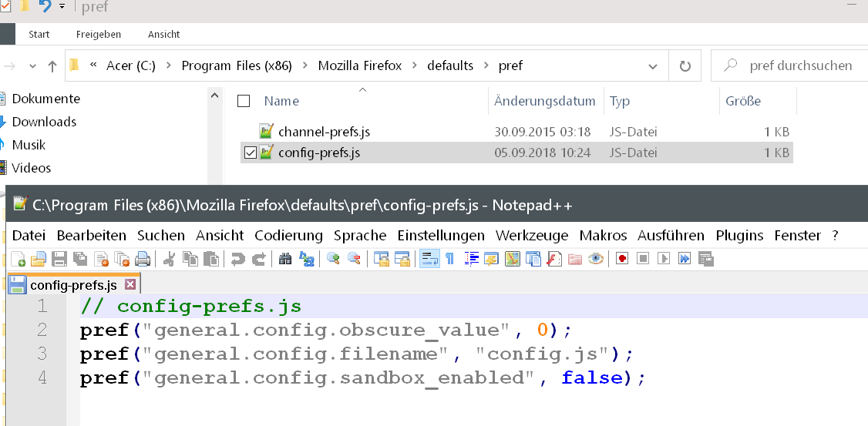This screenshot has height=426, width=868.
Task: Click the Undo arrow in Notepad++ toolbar
Action: click(238, 259)
